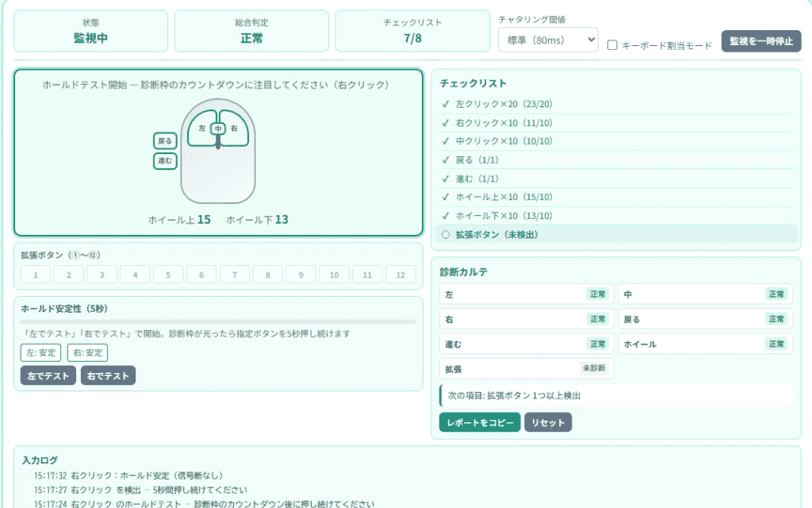Select extension button 3
Screen dimensions: 812x508
pos(102,275)
